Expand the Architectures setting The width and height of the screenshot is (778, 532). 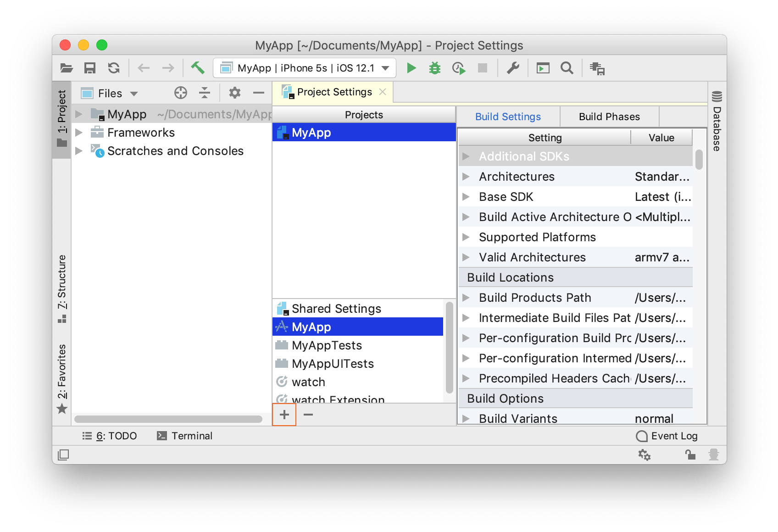click(466, 177)
